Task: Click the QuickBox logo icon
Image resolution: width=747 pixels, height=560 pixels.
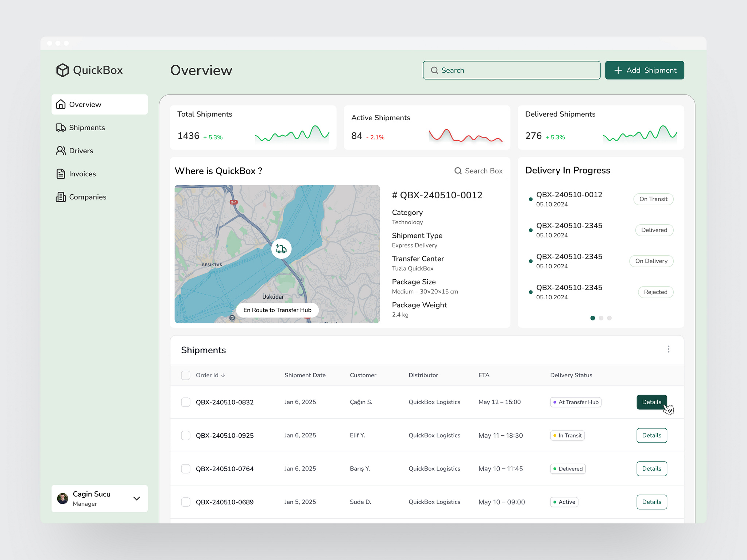Action: click(63, 70)
